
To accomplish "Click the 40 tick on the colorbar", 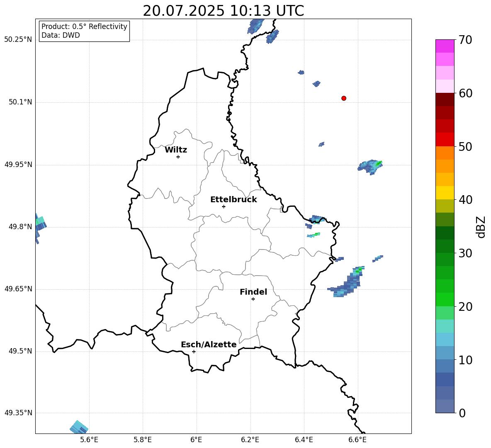I will pos(465,200).
